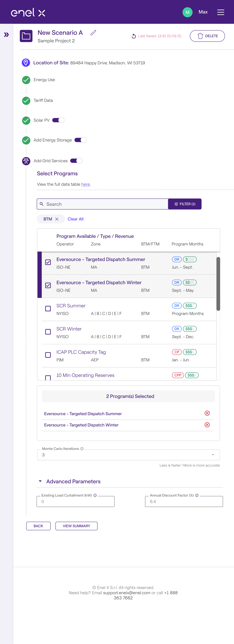Click the VIEW SUMMARY button

tap(76, 526)
